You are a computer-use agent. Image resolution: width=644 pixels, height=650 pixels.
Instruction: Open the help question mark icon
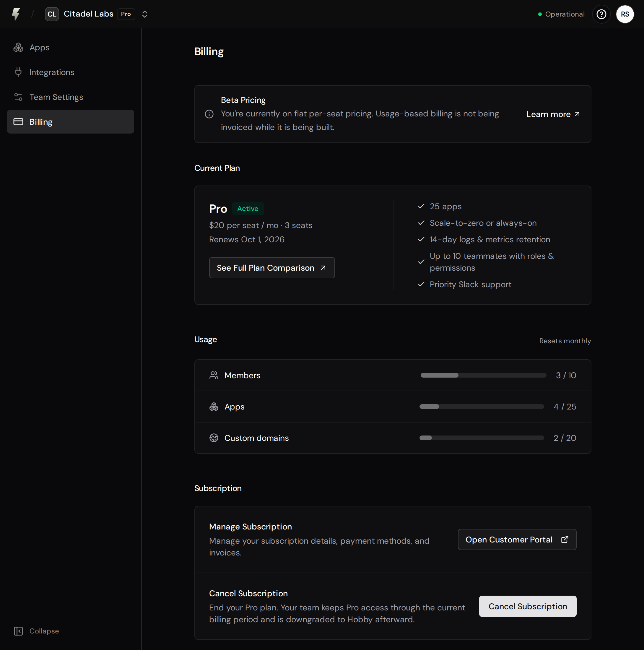(601, 14)
